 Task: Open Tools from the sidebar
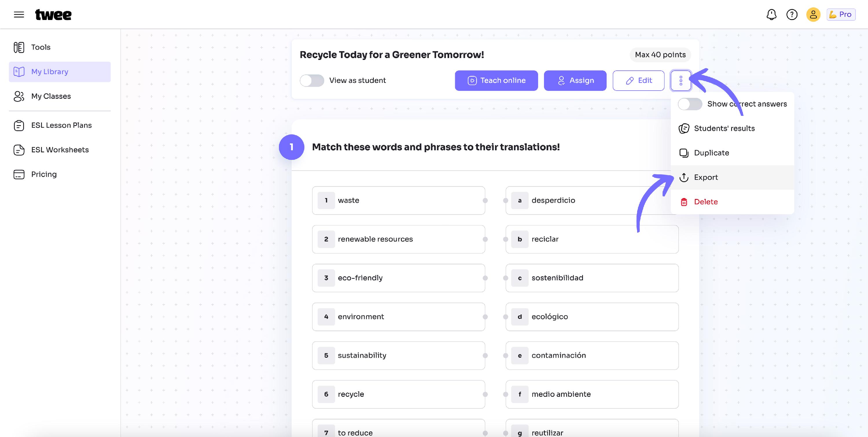pos(60,47)
